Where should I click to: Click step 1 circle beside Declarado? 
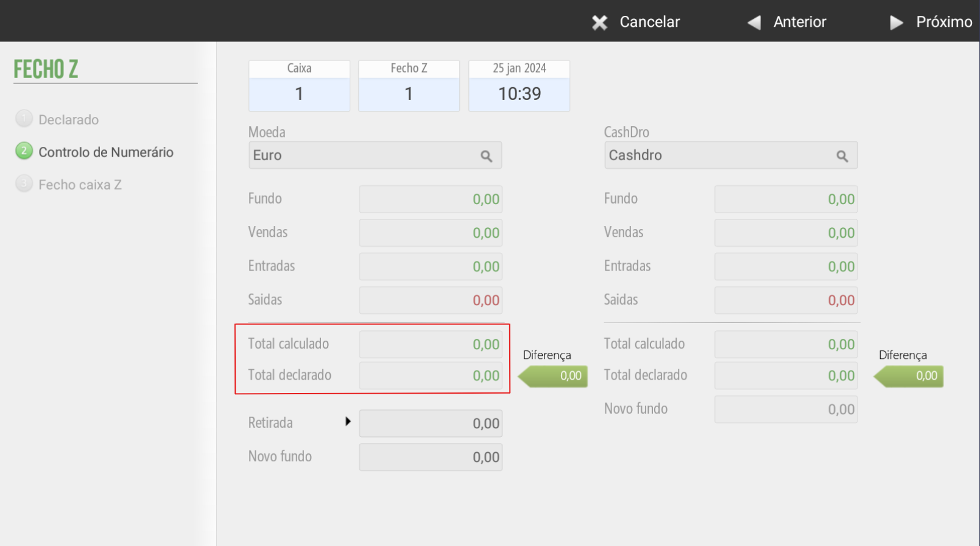[24, 118]
